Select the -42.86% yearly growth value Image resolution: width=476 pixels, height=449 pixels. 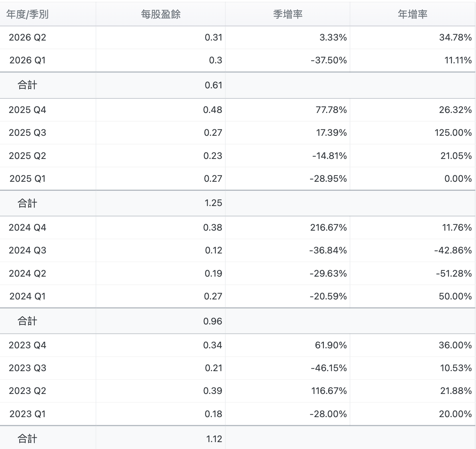click(x=453, y=250)
